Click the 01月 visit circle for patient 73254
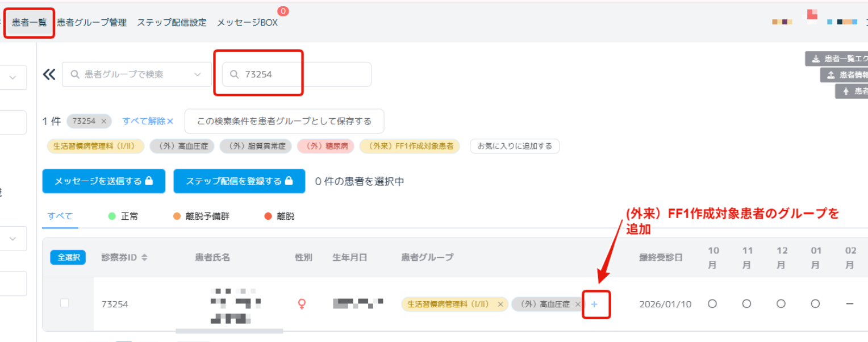Viewport: 868px width, 342px height. tap(815, 304)
